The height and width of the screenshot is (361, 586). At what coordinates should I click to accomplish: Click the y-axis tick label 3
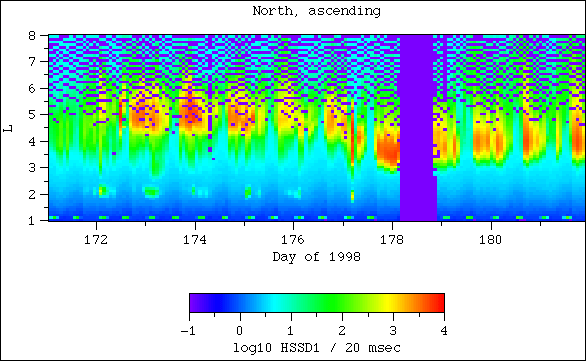coord(32,168)
